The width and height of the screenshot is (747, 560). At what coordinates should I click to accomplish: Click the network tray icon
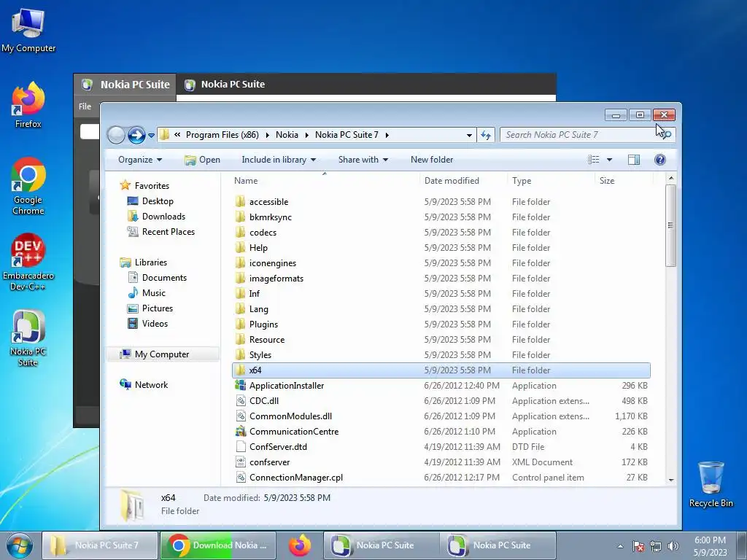[656, 546]
